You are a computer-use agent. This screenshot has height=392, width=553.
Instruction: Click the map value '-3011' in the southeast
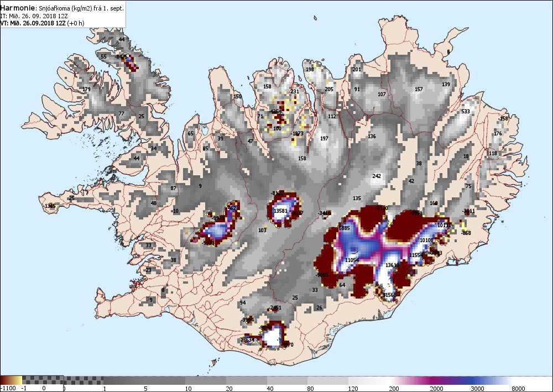469,211
